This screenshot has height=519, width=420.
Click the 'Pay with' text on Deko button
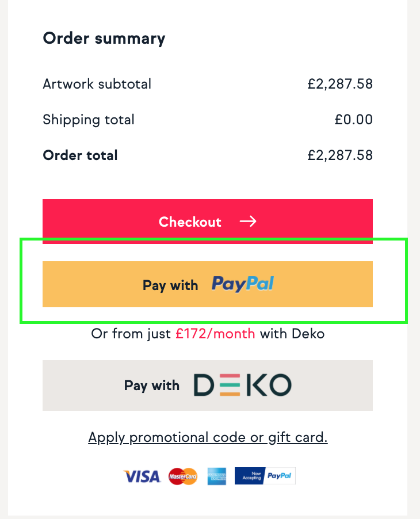pos(152,386)
